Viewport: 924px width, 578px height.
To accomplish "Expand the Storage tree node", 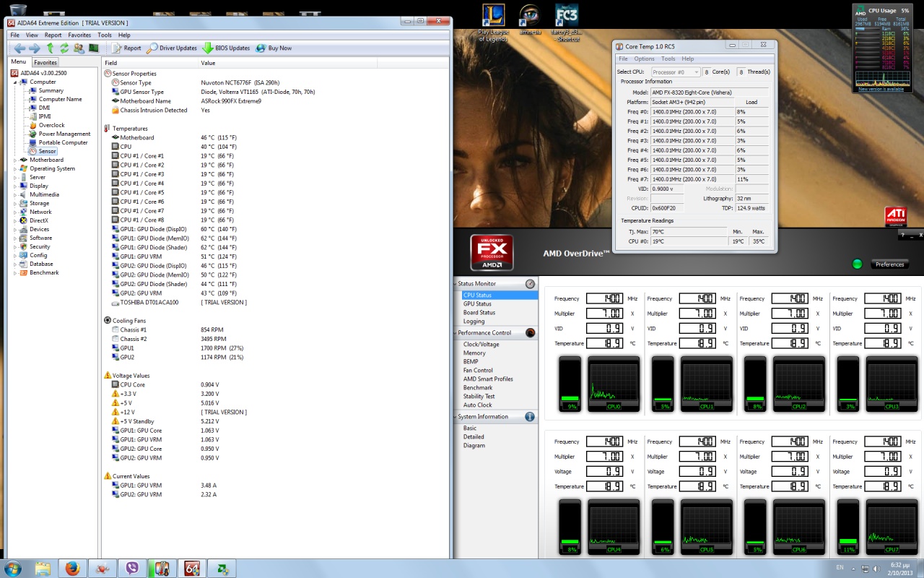I will click(14, 203).
